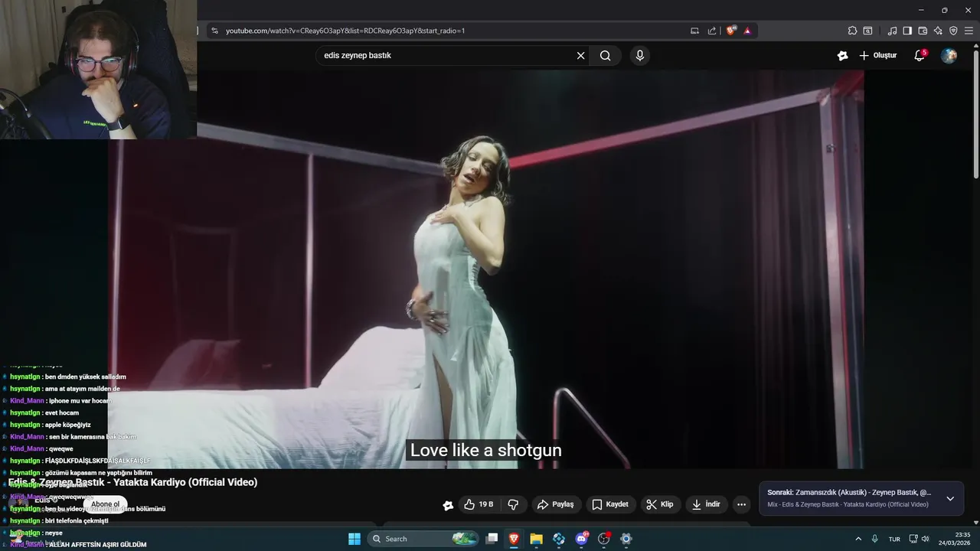Click the Abone ol subscribe button
The width and height of the screenshot is (980, 551).
[x=106, y=504]
